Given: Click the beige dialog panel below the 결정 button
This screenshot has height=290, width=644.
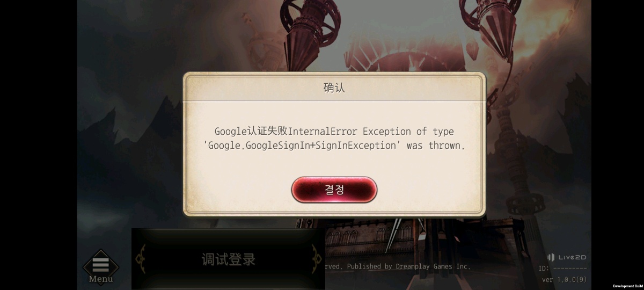Looking at the screenshot, I should 334,208.
